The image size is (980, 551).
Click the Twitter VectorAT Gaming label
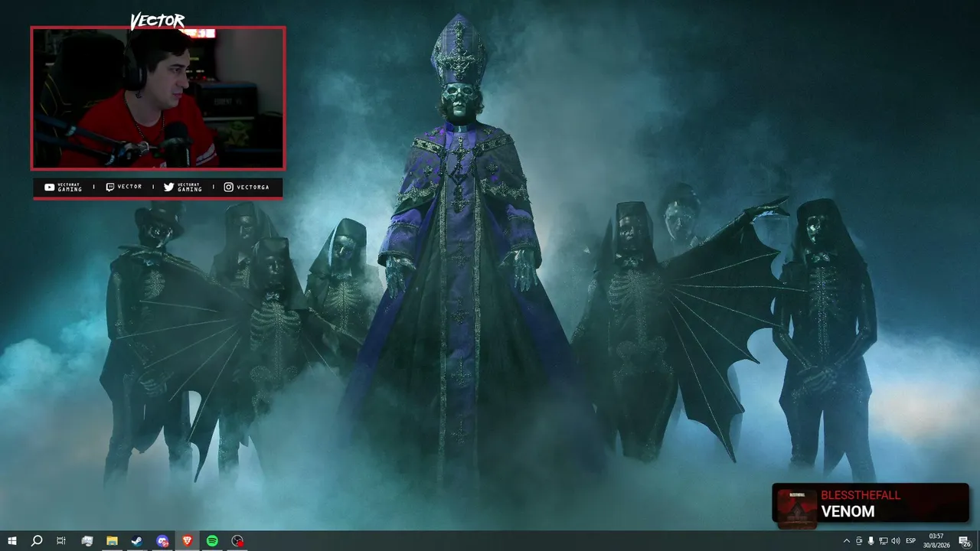pyautogui.click(x=183, y=187)
